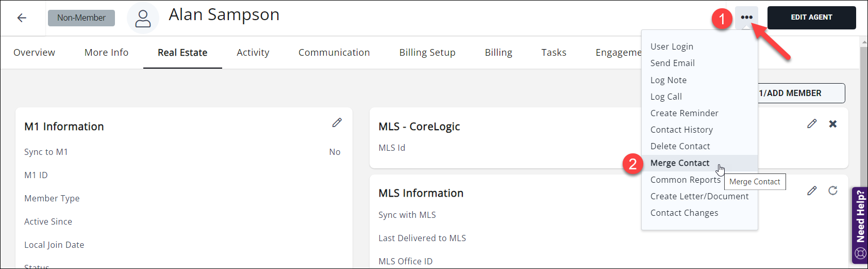Click the Last Delivered to MLS label
Viewport: 868px width, 269px height.
(x=422, y=238)
